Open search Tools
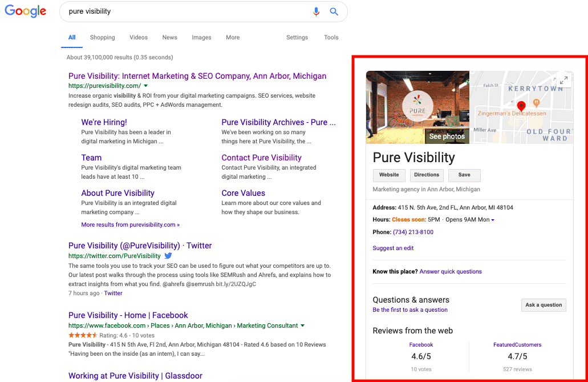 (331, 38)
